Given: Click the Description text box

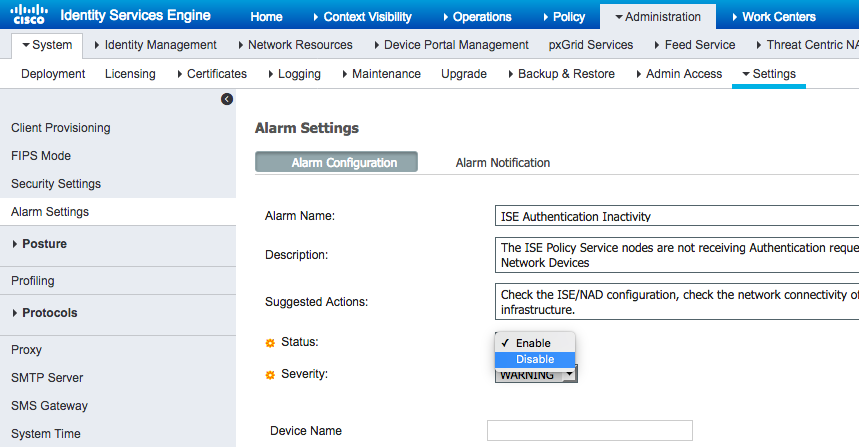Looking at the screenshot, I should (677, 255).
